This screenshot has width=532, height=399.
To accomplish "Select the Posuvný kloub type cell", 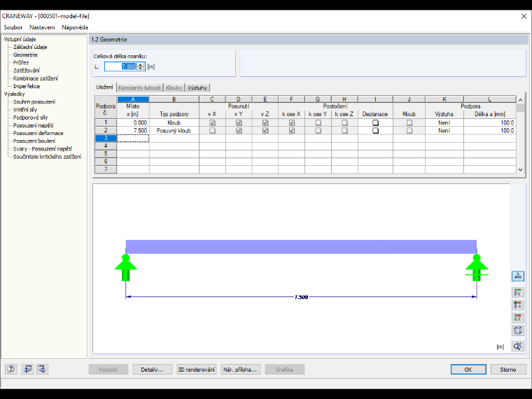I will [174, 131].
